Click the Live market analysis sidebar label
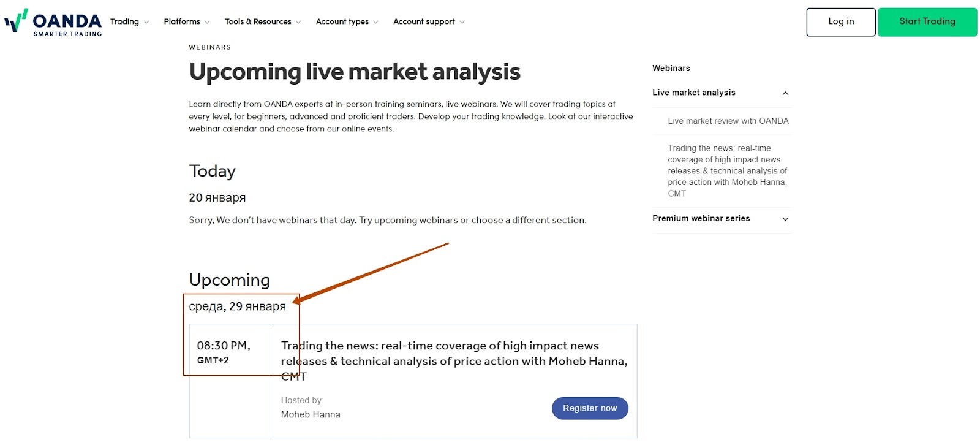This screenshot has width=980, height=445. (694, 93)
